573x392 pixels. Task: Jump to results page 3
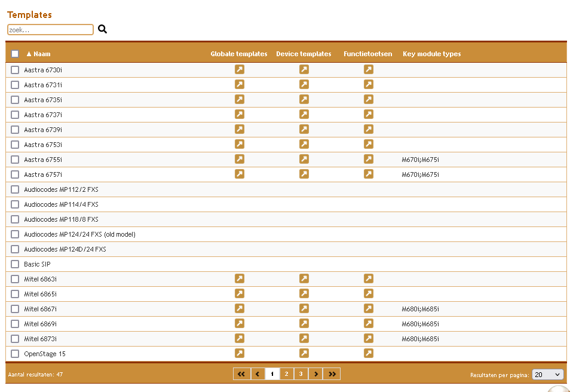[301, 373]
